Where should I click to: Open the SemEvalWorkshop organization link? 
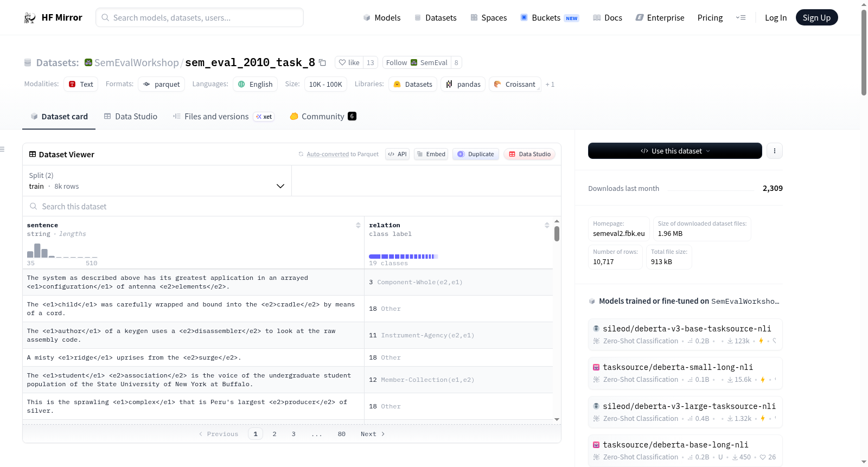tap(137, 62)
